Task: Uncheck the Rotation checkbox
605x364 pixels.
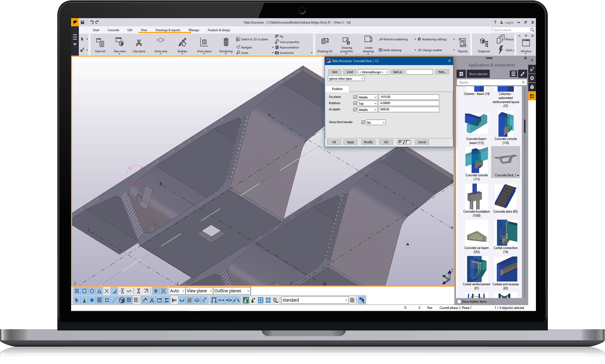Action: click(355, 103)
